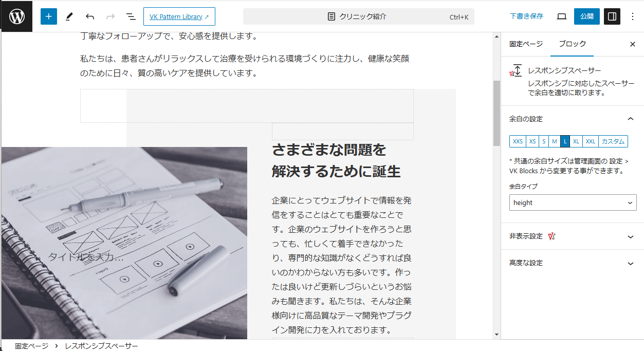The height and width of the screenshot is (351, 644).
Task: Open the device preview laptop icon
Action: coord(562,16)
